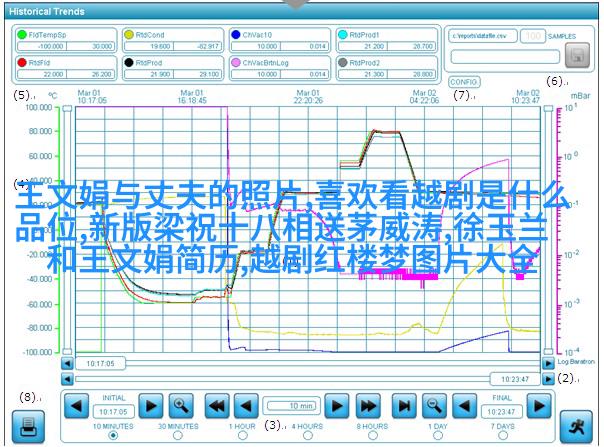This screenshot has width=604, height=447.
Task: Click the 10:17:05 start scrollbar thumb
Action: (x=101, y=363)
